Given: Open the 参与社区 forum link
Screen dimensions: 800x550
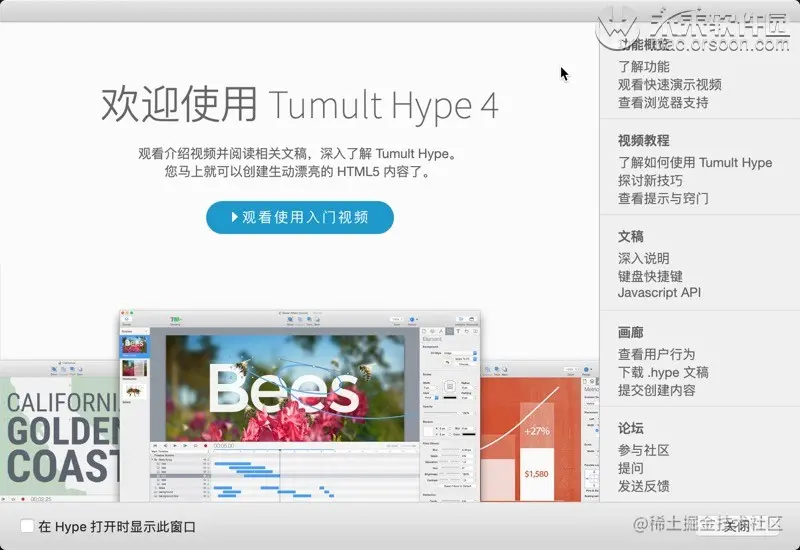Looking at the screenshot, I should tap(643, 451).
